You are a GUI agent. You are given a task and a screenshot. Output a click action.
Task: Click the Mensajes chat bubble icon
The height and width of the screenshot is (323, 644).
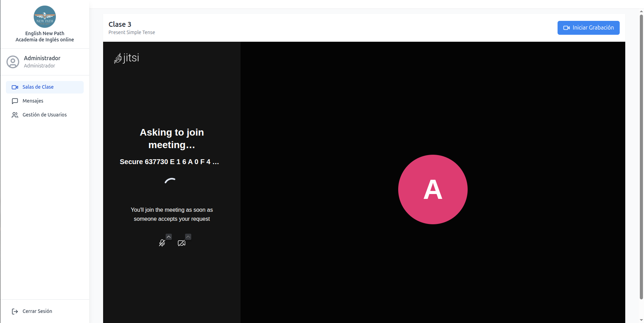click(15, 101)
